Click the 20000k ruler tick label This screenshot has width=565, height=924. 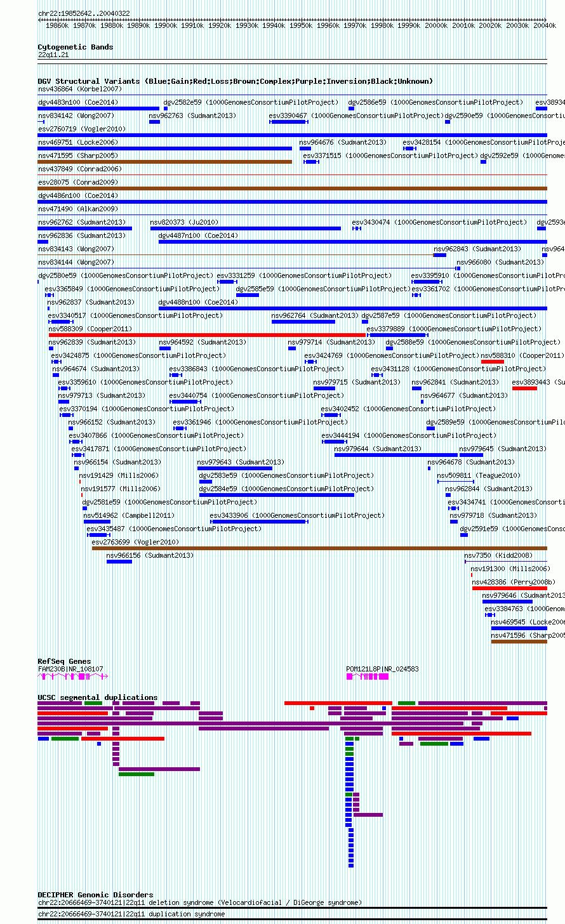click(x=436, y=25)
